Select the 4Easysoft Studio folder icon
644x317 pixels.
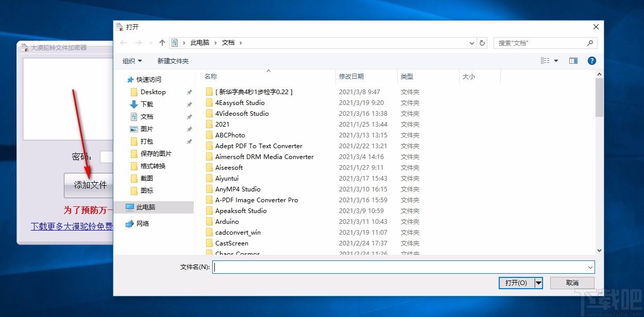[209, 102]
